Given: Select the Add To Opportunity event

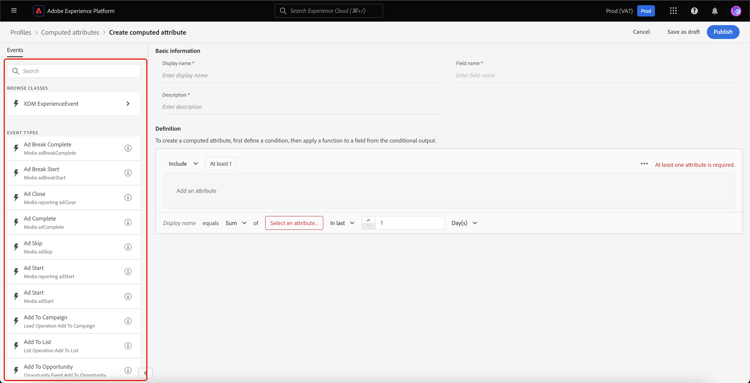Looking at the screenshot, I should 74,369.
